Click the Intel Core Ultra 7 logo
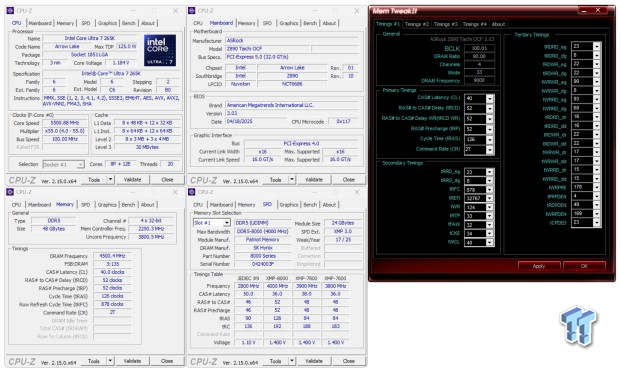Screen dimensions: 620x370 point(160,50)
